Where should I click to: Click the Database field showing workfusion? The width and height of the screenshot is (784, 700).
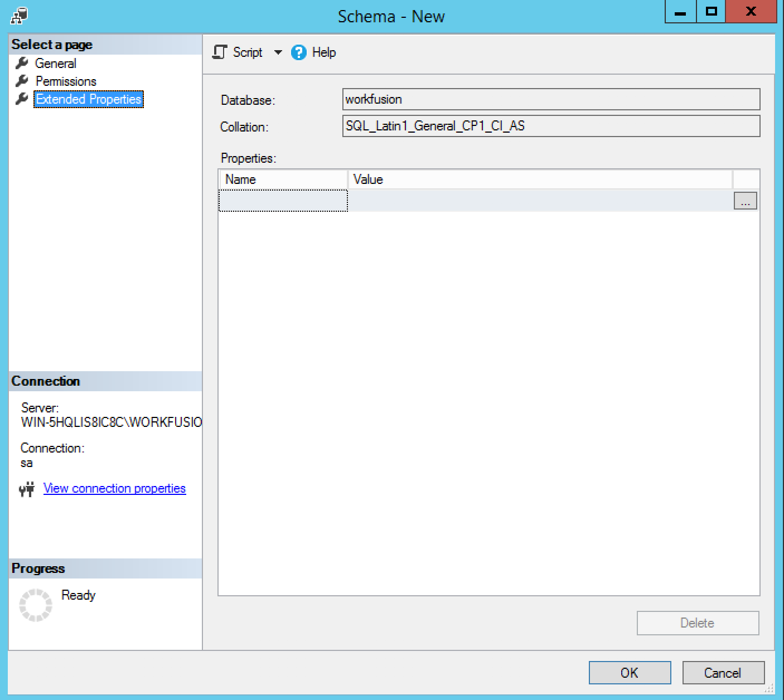click(551, 100)
